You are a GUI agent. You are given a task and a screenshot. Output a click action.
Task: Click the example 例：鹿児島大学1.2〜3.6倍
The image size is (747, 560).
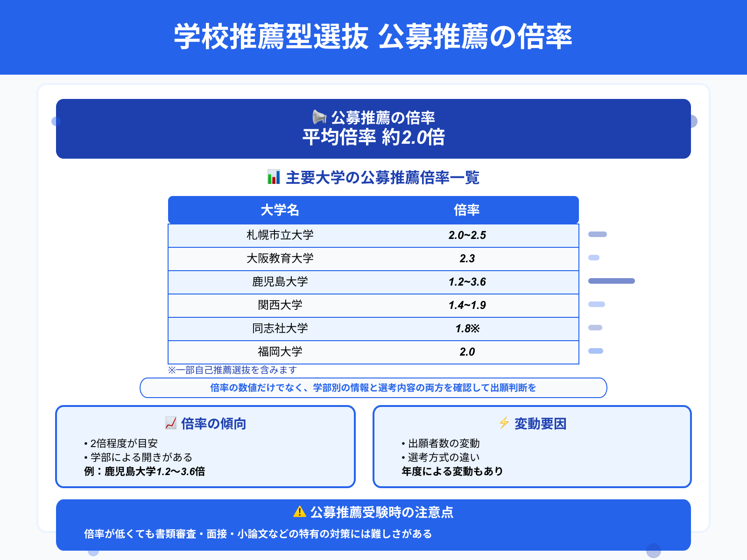pos(145,471)
